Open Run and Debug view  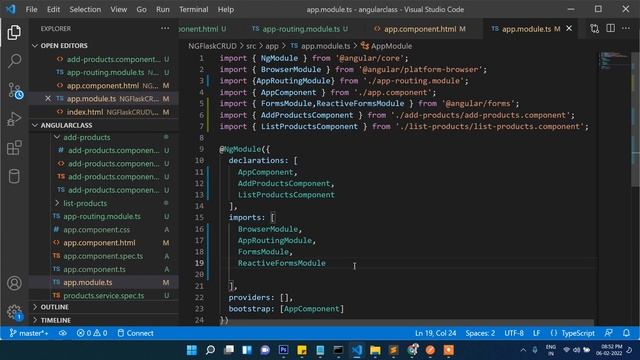coord(14,119)
